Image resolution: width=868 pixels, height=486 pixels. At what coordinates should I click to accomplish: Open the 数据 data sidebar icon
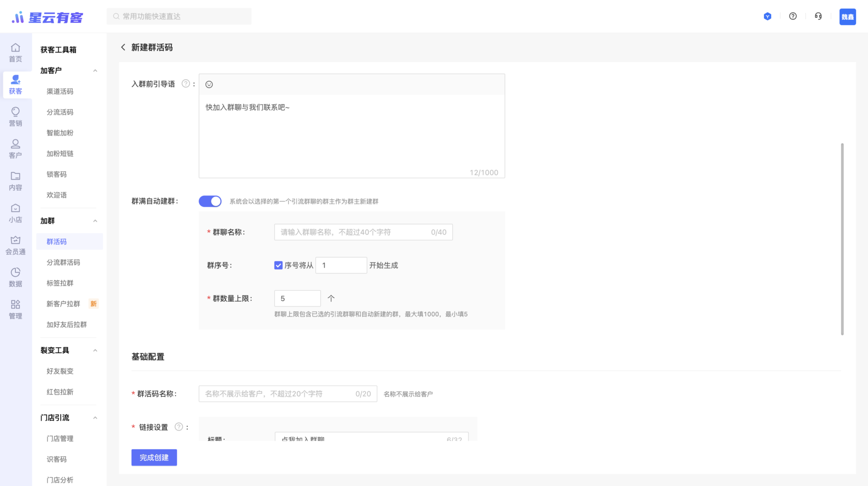(x=15, y=278)
